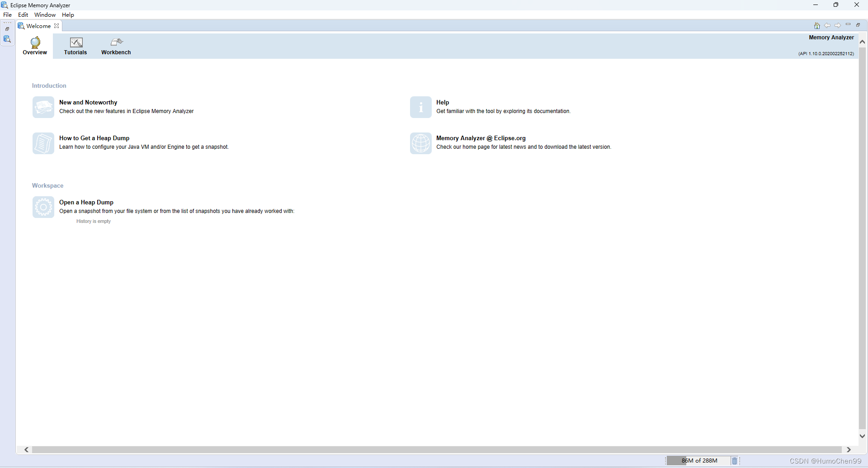Open the File menu
This screenshot has height=468, width=868.
8,15
